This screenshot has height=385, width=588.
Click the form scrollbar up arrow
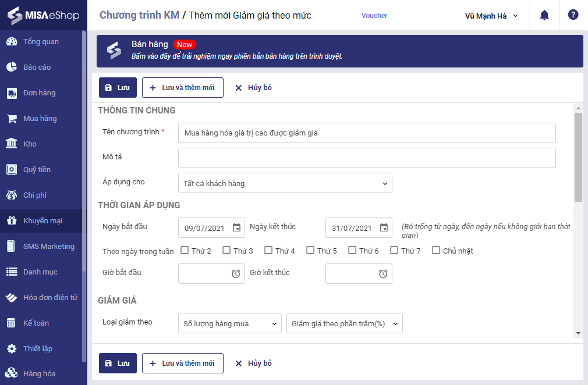coord(578,108)
